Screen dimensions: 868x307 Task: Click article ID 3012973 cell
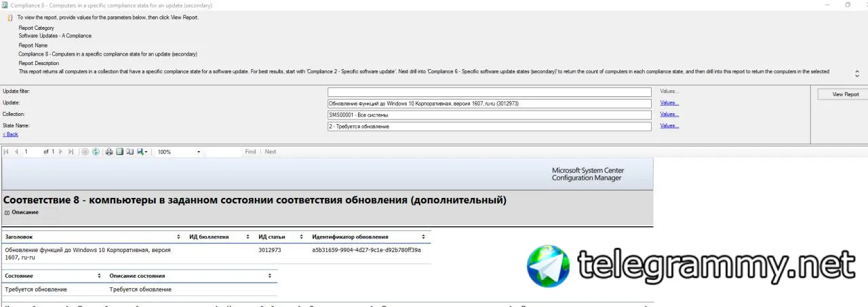270,250
